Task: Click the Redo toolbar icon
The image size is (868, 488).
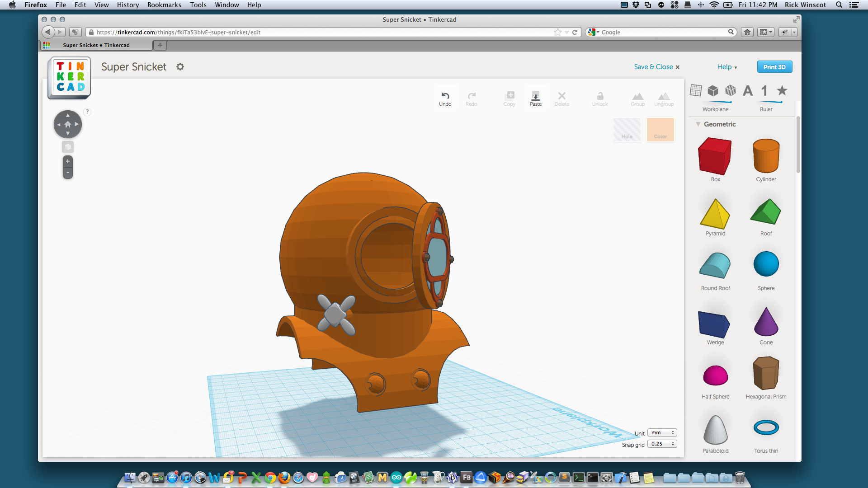Action: (x=471, y=96)
